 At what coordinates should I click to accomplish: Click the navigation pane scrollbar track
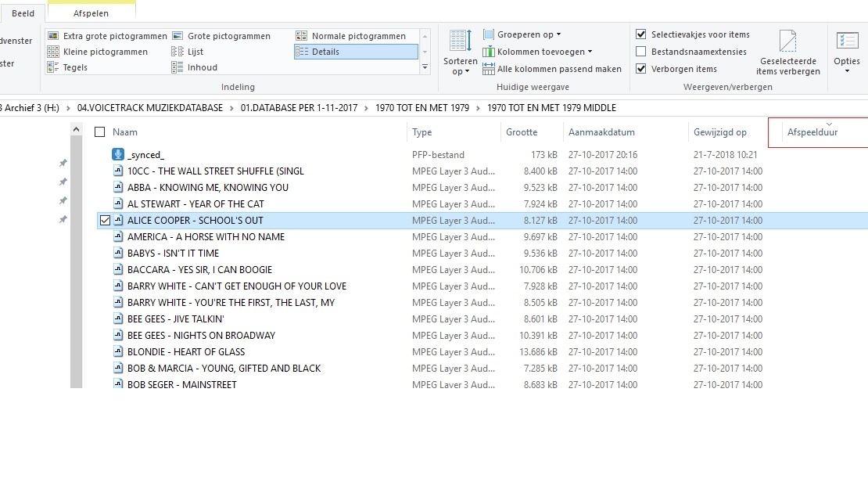tap(77, 262)
